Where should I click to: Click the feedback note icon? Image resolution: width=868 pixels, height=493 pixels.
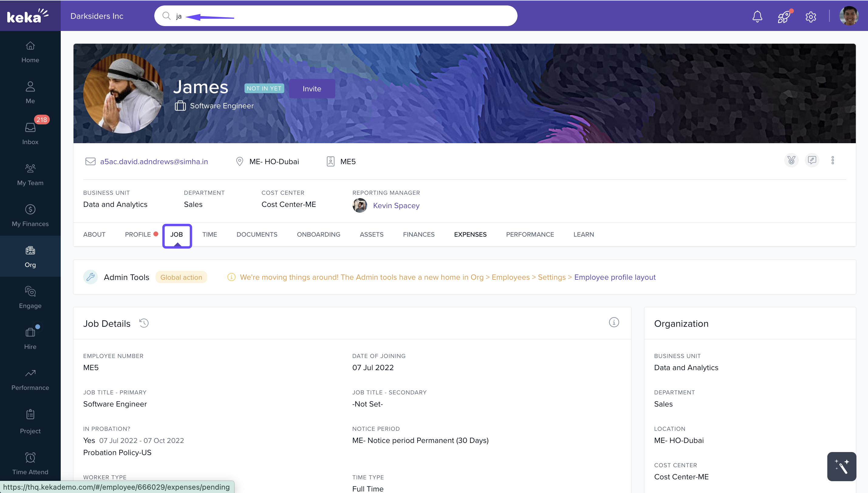click(812, 160)
